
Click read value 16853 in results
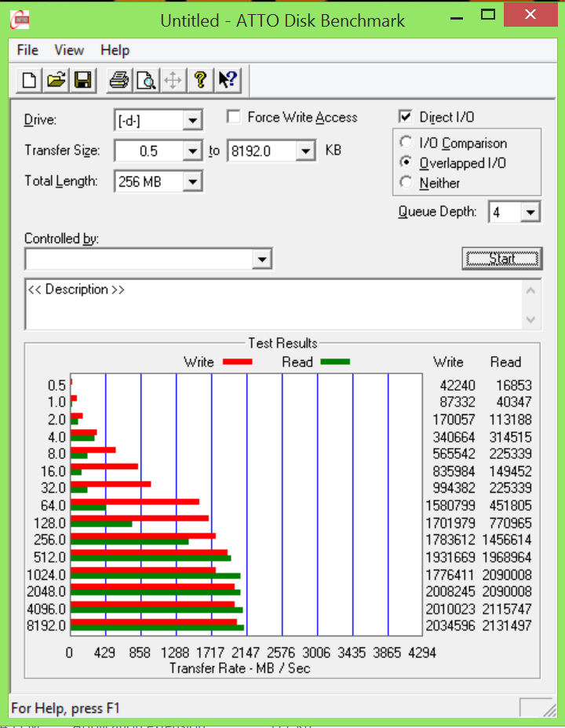pyautogui.click(x=513, y=385)
